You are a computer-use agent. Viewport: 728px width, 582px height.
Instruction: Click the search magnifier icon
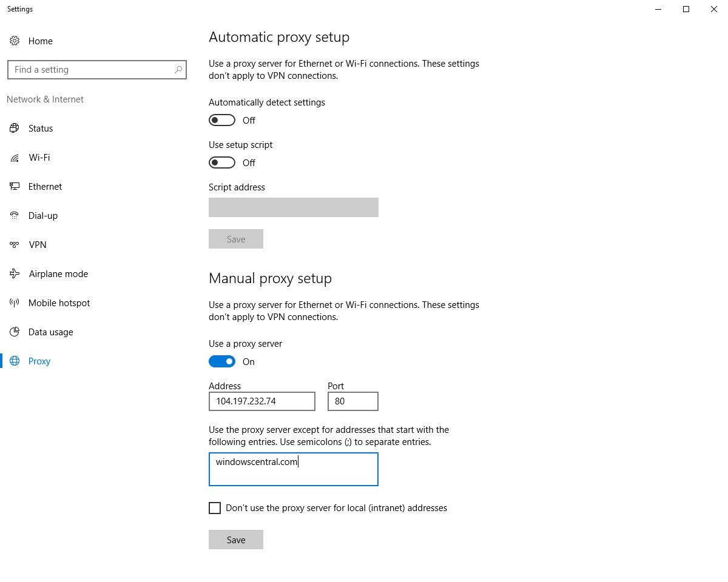point(178,69)
